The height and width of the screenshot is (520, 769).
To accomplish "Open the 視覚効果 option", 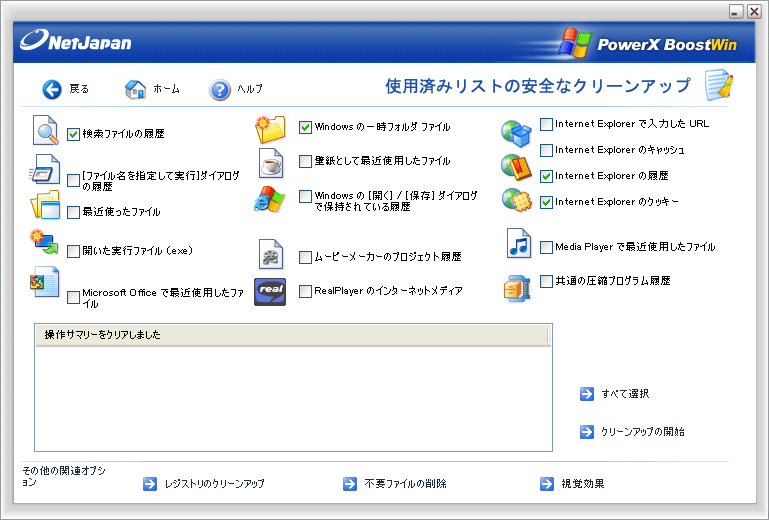I will click(x=583, y=484).
